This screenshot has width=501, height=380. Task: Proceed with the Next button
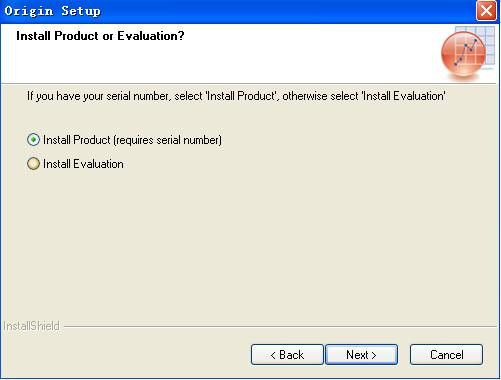coord(361,355)
